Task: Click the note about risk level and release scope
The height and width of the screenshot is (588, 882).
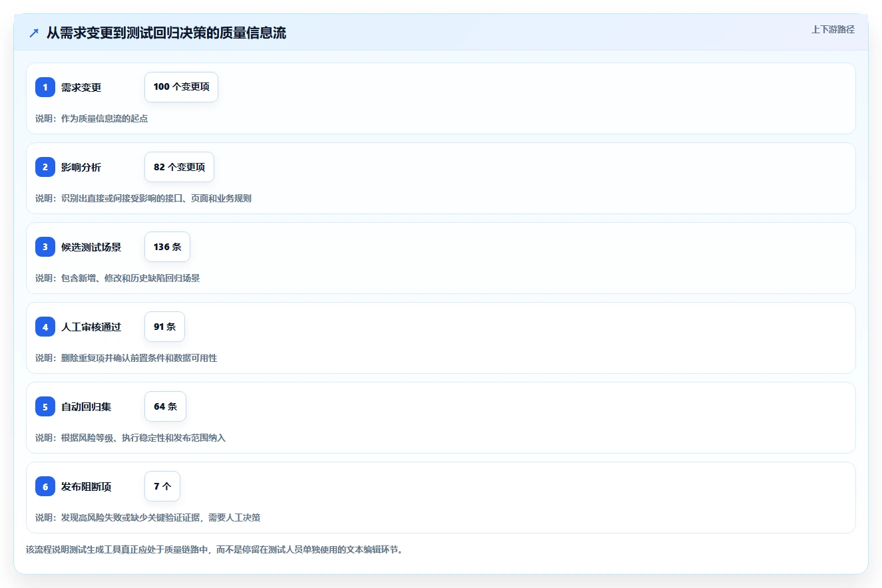Action: point(130,438)
